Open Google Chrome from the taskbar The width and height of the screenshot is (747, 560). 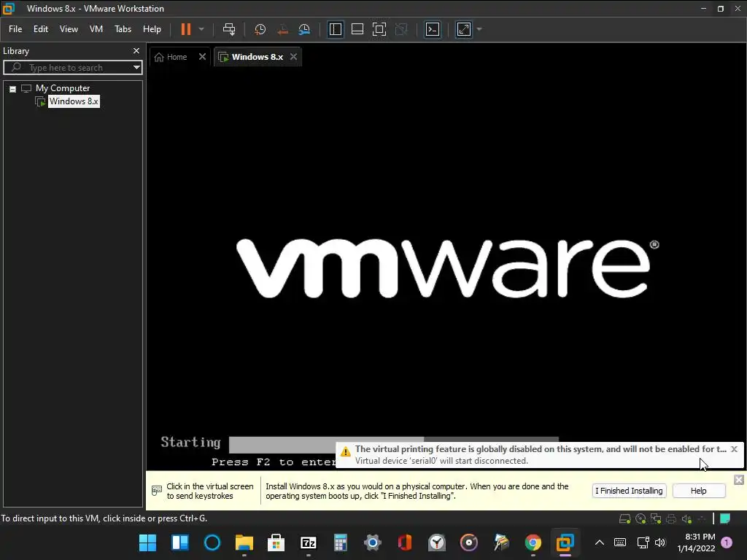[533, 542]
